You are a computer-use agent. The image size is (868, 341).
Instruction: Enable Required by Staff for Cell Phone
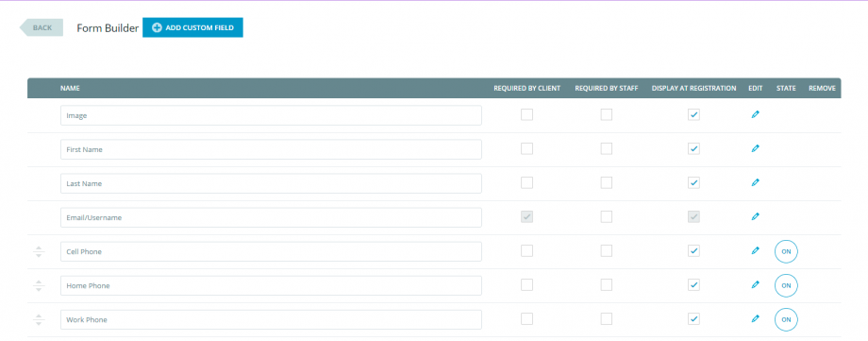[607, 250]
